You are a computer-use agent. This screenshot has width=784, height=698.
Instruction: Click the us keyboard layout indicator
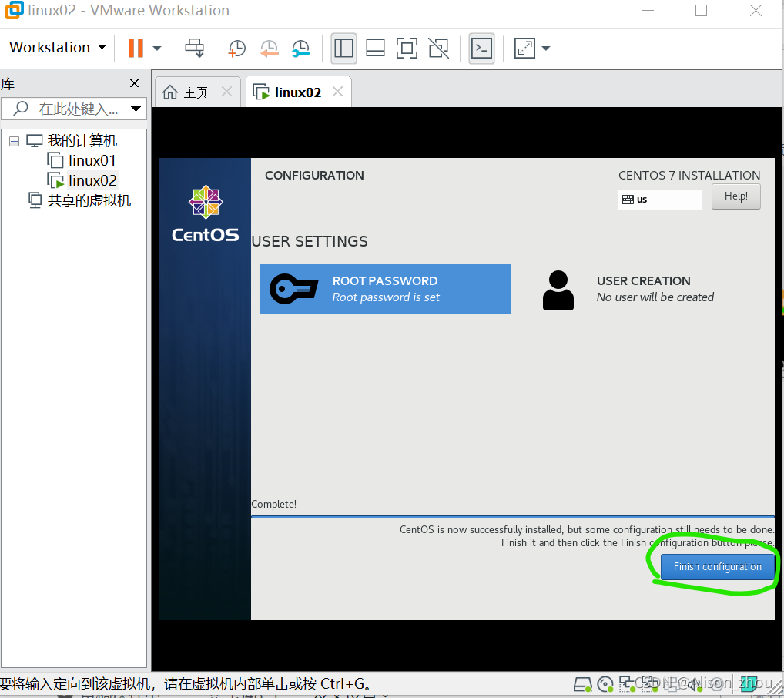(659, 199)
